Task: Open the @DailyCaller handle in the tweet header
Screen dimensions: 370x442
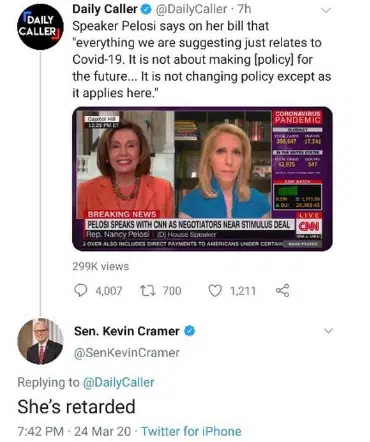Action: pos(191,9)
